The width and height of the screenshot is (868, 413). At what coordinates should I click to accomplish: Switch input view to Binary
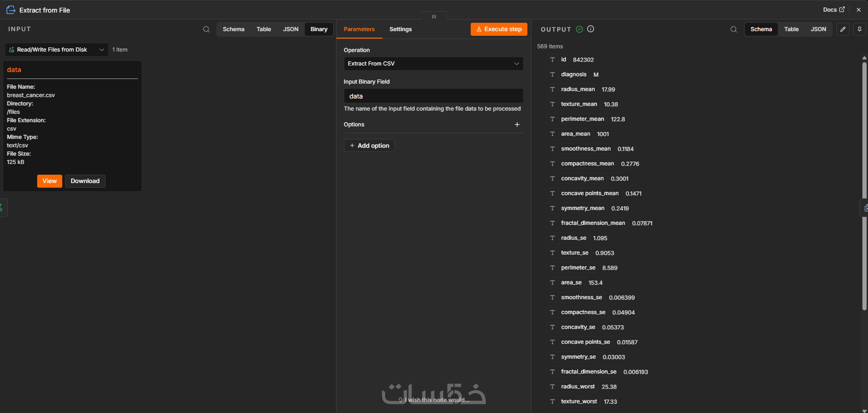click(x=319, y=29)
